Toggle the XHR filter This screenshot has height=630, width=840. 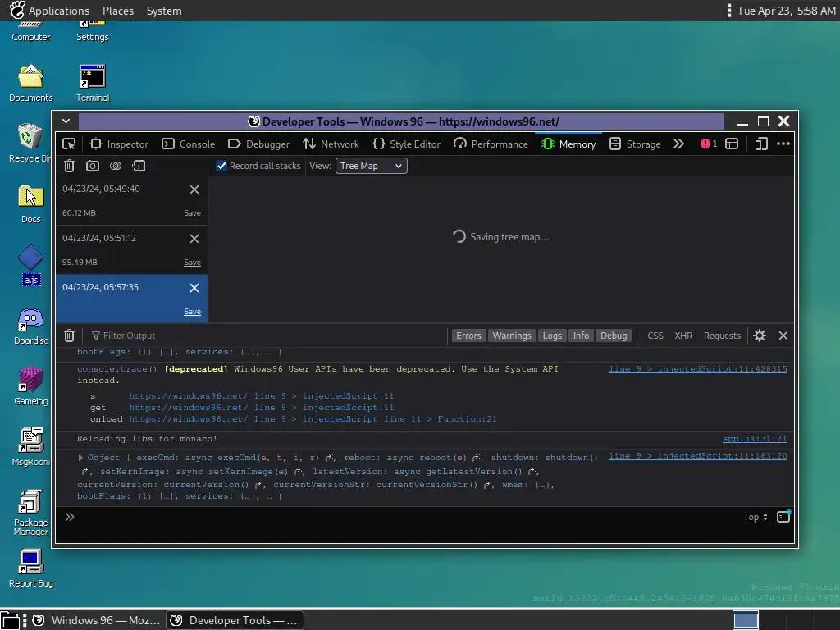(683, 336)
